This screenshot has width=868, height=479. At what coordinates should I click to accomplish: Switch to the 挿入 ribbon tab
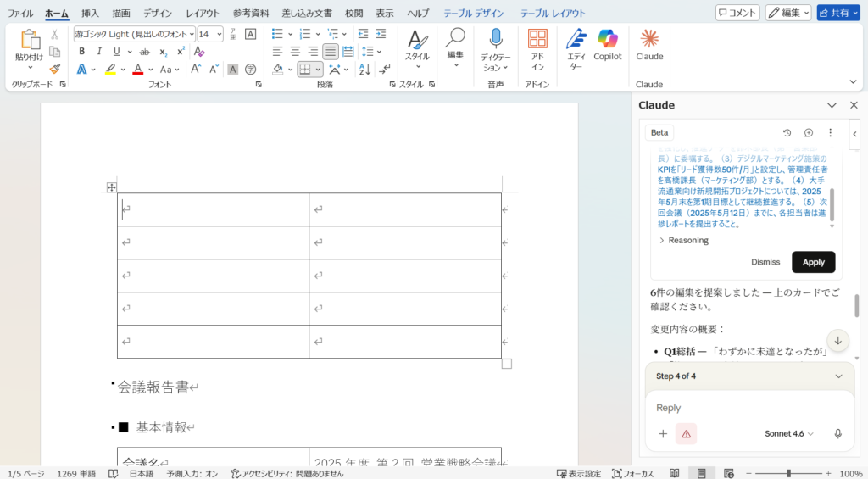tap(90, 14)
